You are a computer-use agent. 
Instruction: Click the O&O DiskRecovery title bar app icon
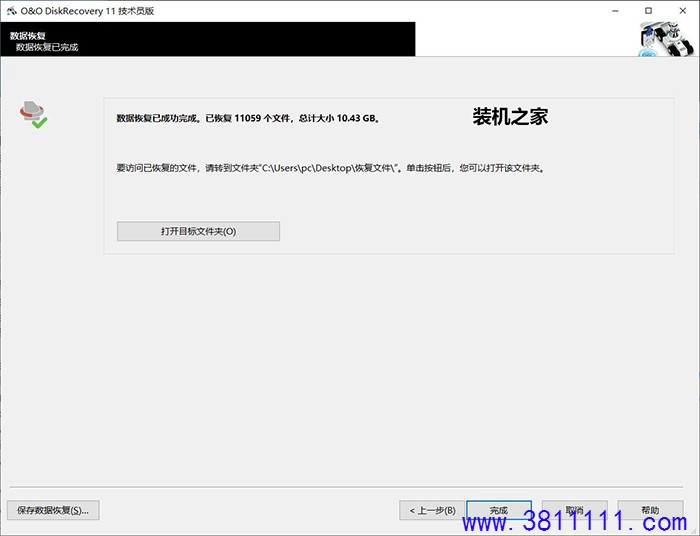click(x=11, y=11)
